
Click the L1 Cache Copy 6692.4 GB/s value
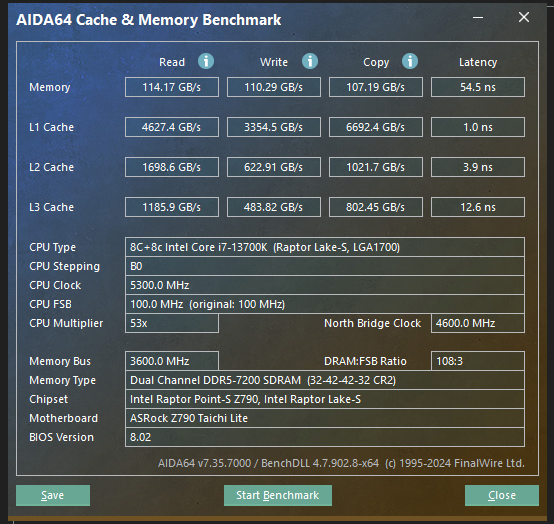[x=376, y=127]
